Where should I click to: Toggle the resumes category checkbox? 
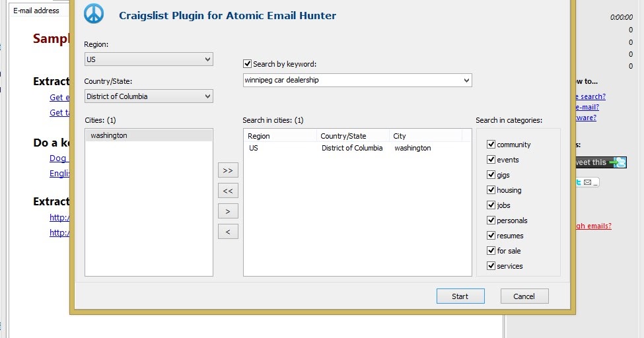pos(491,235)
